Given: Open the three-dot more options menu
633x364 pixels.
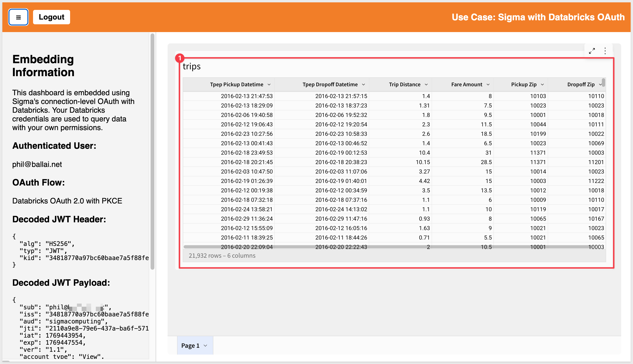Looking at the screenshot, I should [605, 51].
